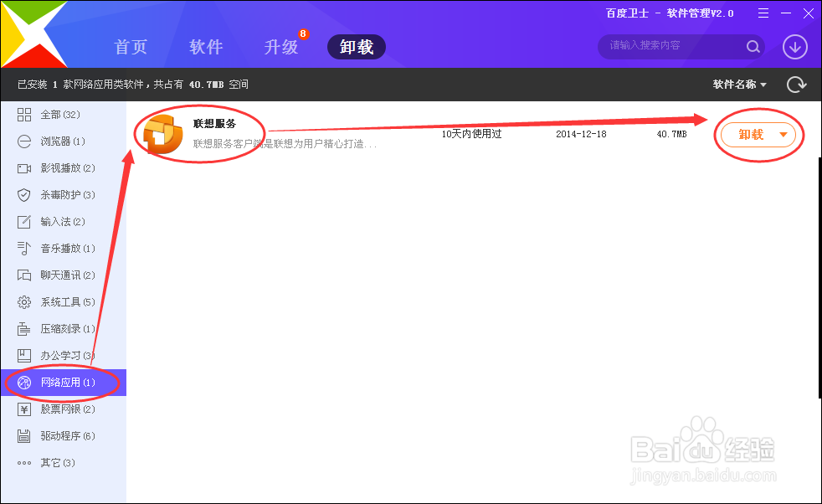822x504 pixels.
Task: Click the 驱动程序 floppy disk icon
Action: click(24, 436)
